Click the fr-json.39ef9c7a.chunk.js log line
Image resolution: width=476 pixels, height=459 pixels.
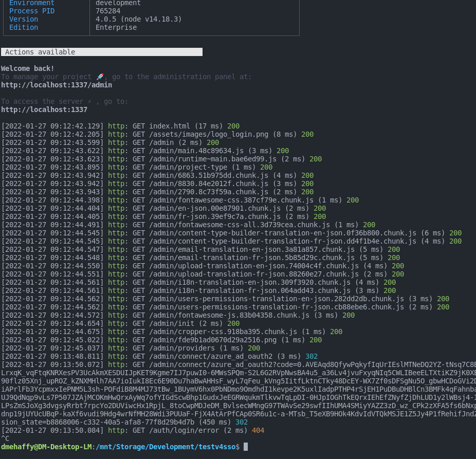[x=163, y=216]
